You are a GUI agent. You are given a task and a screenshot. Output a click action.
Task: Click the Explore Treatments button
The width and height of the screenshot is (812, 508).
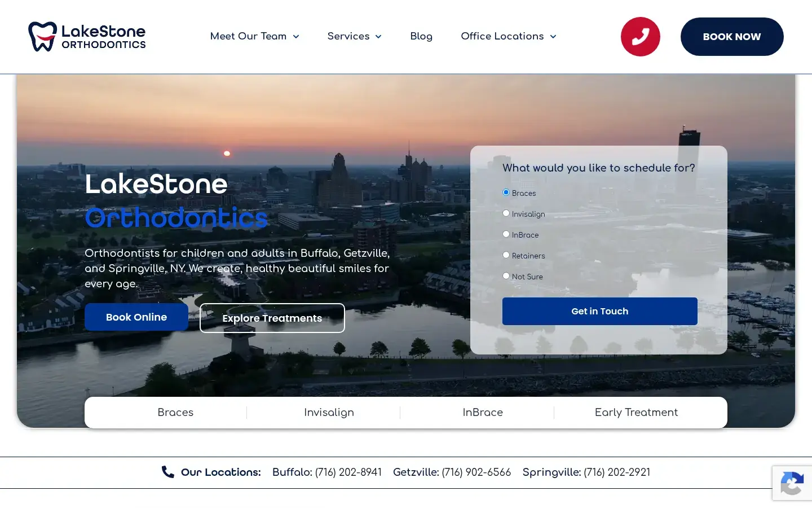click(x=272, y=318)
